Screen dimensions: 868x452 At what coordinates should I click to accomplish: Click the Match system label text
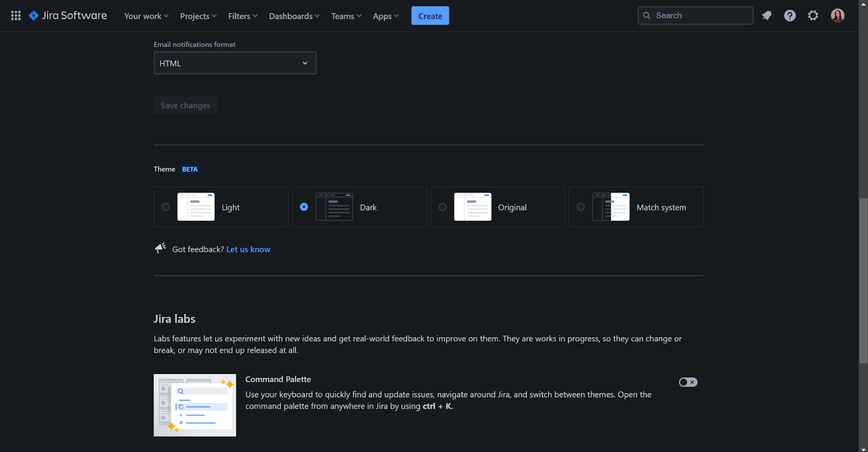click(661, 208)
